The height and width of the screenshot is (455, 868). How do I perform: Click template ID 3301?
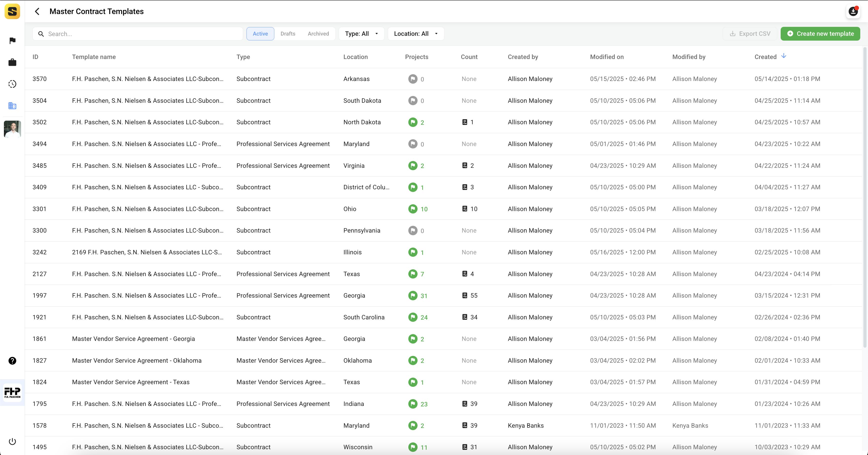[x=39, y=209]
